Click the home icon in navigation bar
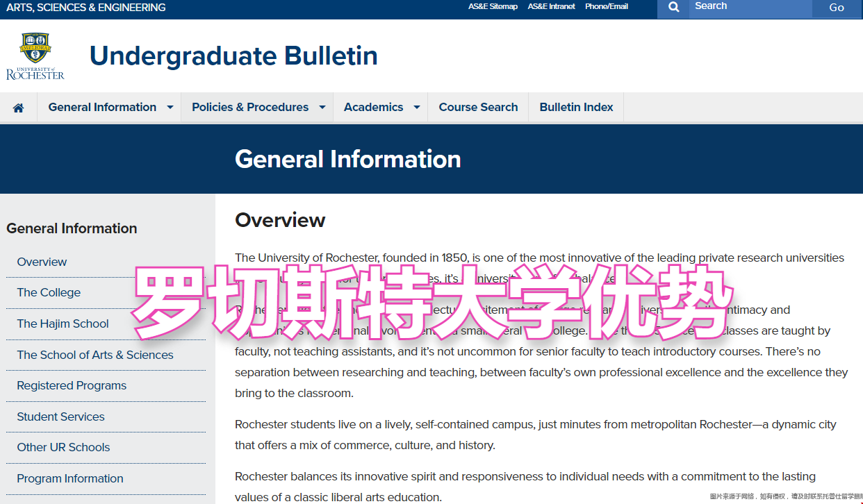The image size is (863, 504). (x=18, y=108)
